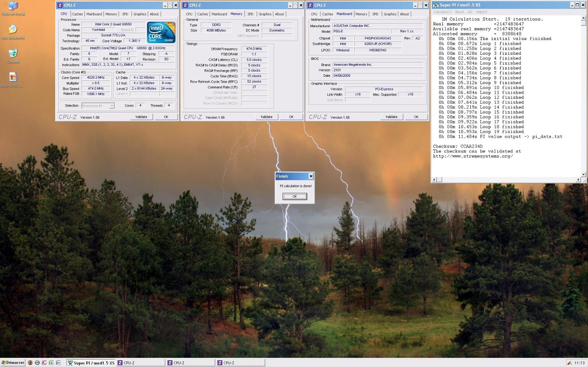588x367 pixels.
Task: Click OK in first CPU-Z window
Action: (166, 117)
